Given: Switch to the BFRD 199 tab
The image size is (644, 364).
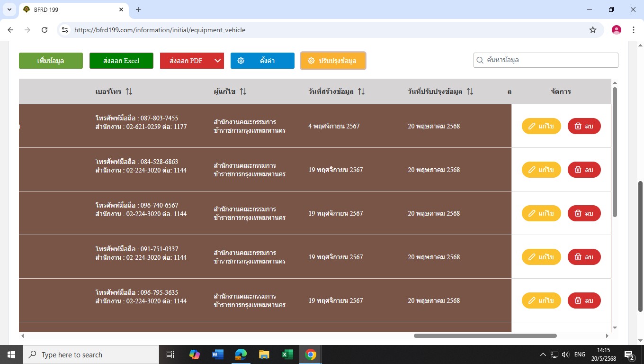Looking at the screenshot, I should point(71,9).
